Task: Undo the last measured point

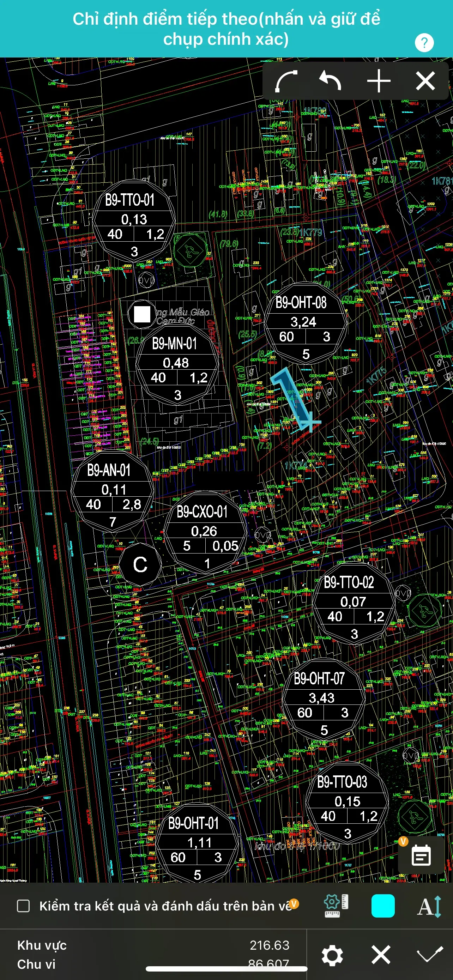Action: 330,81
